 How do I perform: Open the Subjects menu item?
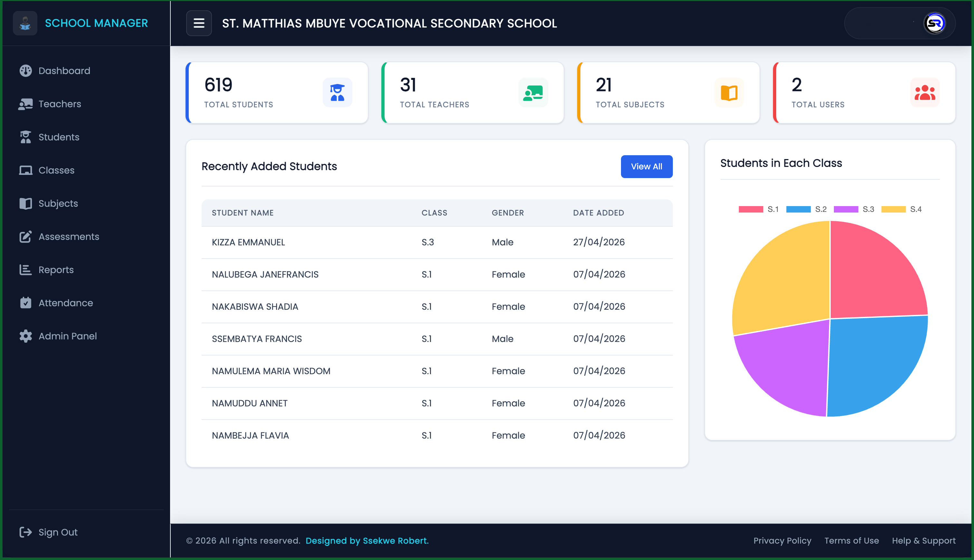tap(58, 204)
